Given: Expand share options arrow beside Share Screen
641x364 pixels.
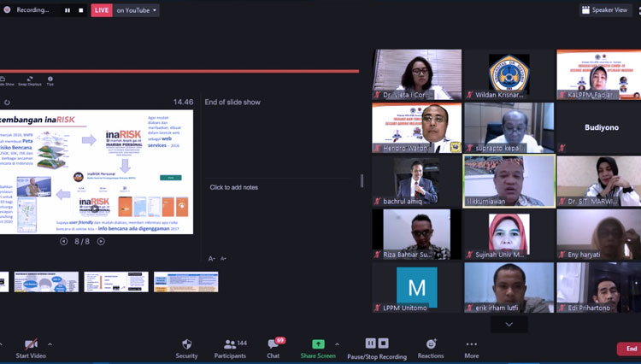Looking at the screenshot, I should 337,344.
